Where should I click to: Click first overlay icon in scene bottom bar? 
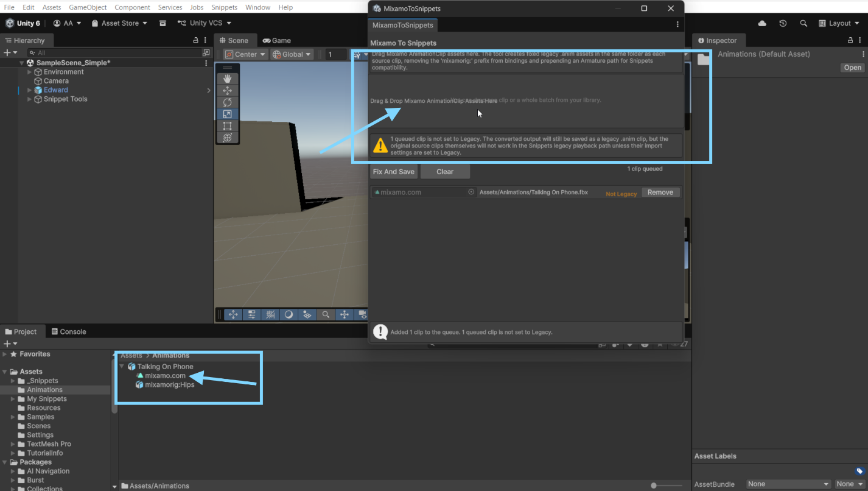233,314
